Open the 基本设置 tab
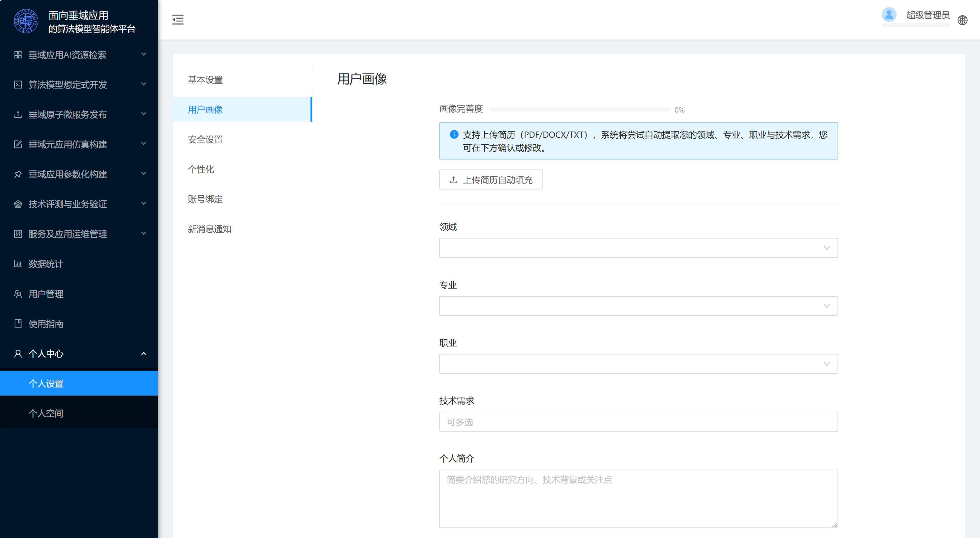 (242, 80)
